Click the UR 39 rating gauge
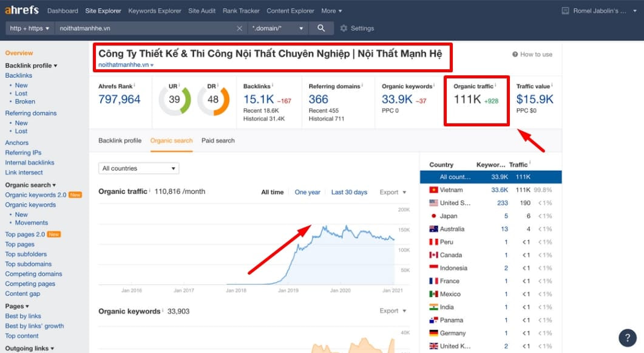644x353 pixels. [x=175, y=100]
